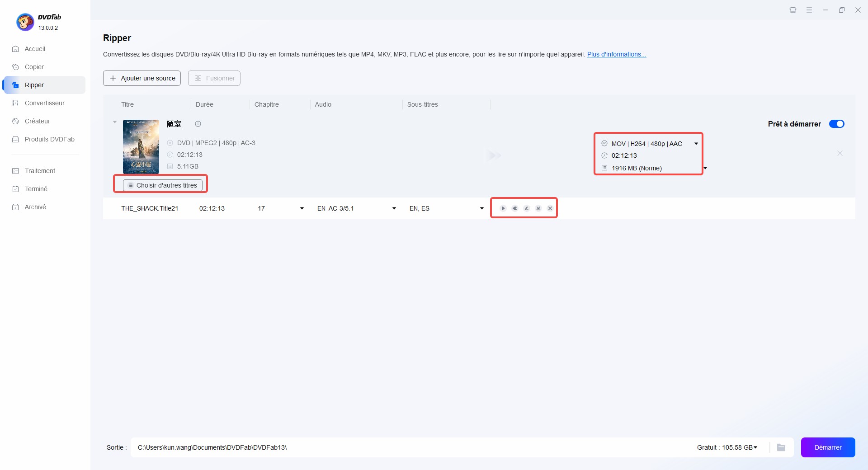Image resolution: width=868 pixels, height=470 pixels.
Task: Open video edit pencil icon for Title21
Action: (527, 208)
